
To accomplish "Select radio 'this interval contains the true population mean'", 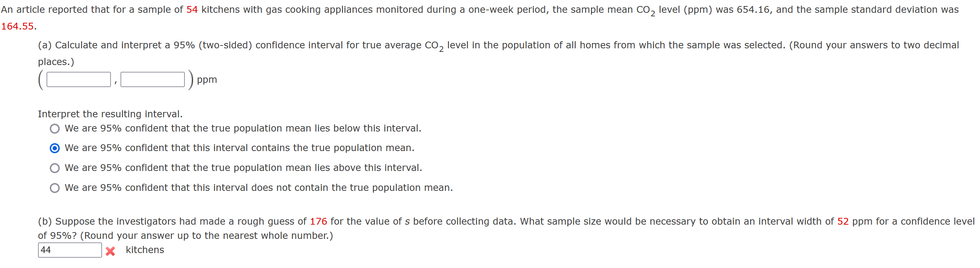I will tap(55, 148).
